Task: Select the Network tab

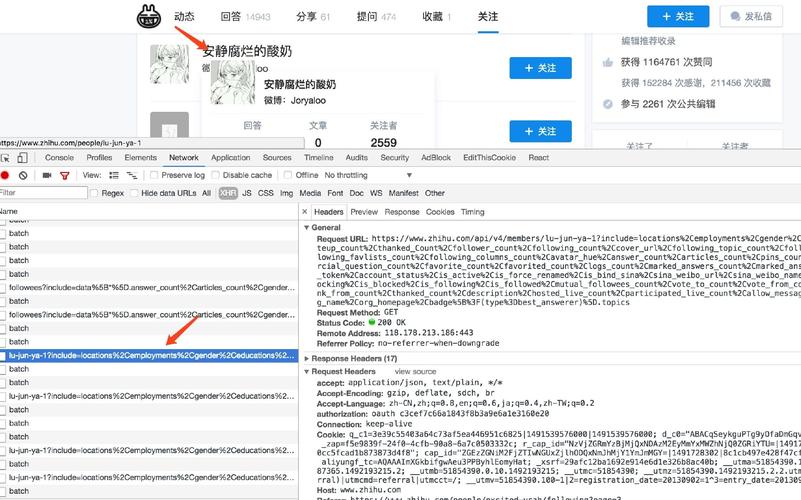Action: coord(184,158)
